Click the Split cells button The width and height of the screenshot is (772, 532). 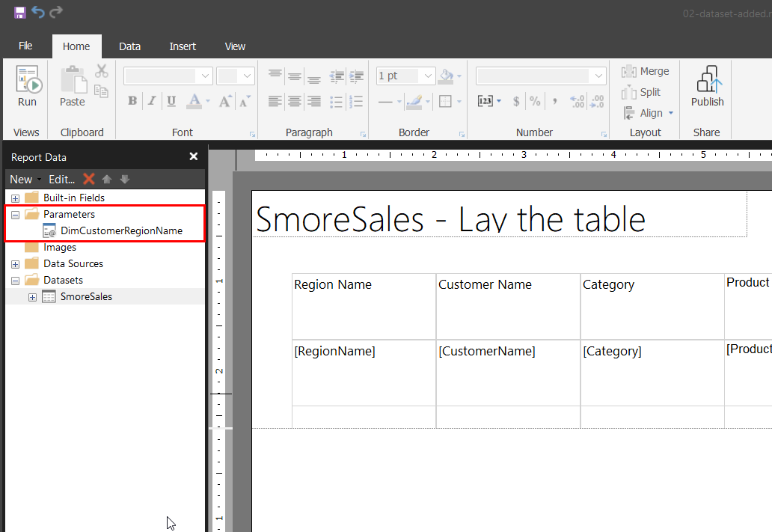click(x=641, y=92)
